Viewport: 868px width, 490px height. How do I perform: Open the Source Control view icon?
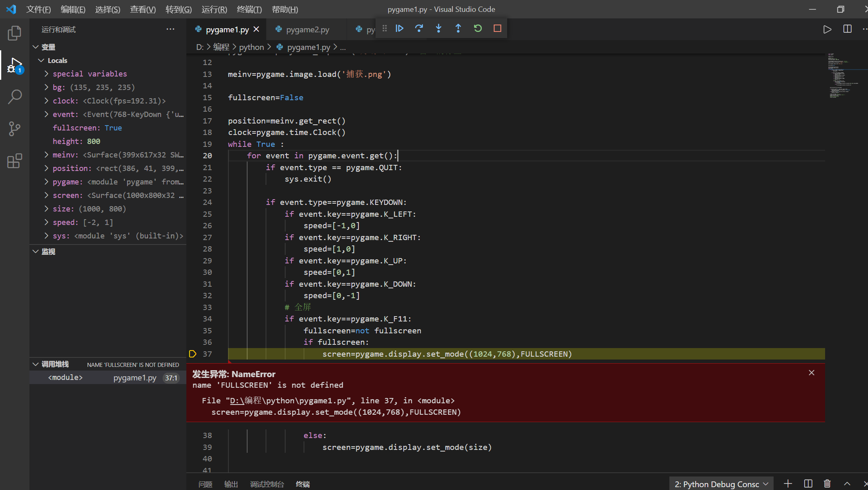[x=15, y=129]
